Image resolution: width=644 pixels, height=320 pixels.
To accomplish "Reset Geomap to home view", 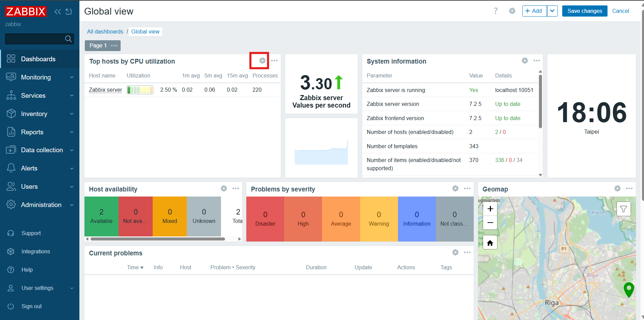I will pyautogui.click(x=490, y=243).
